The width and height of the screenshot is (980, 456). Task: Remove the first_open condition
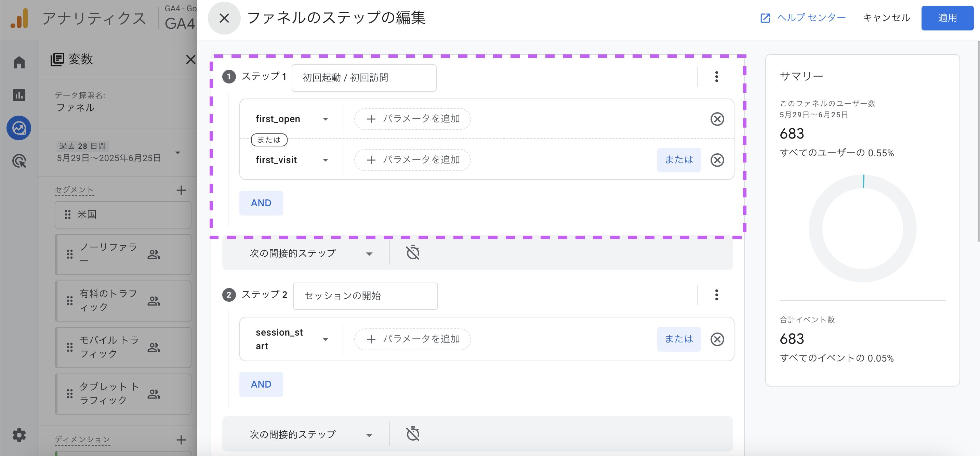pyautogui.click(x=717, y=119)
